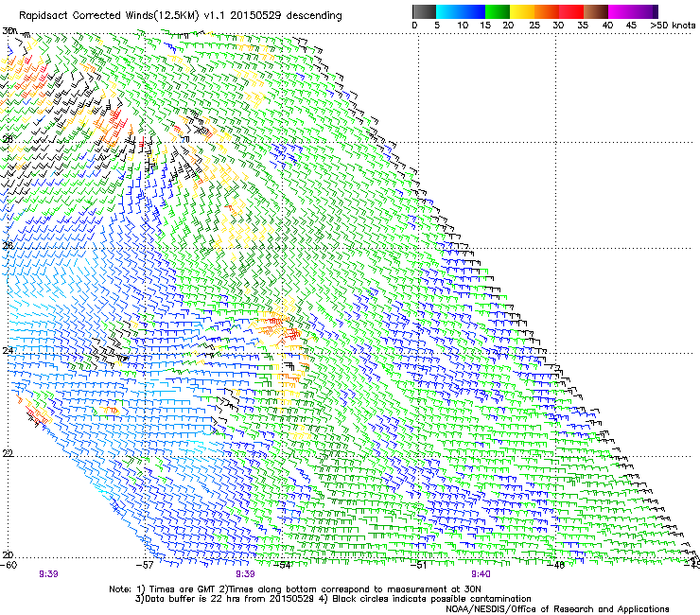This screenshot has width=700, height=615.
Task: Click the 26 latitude axis label
Action: click(8, 245)
